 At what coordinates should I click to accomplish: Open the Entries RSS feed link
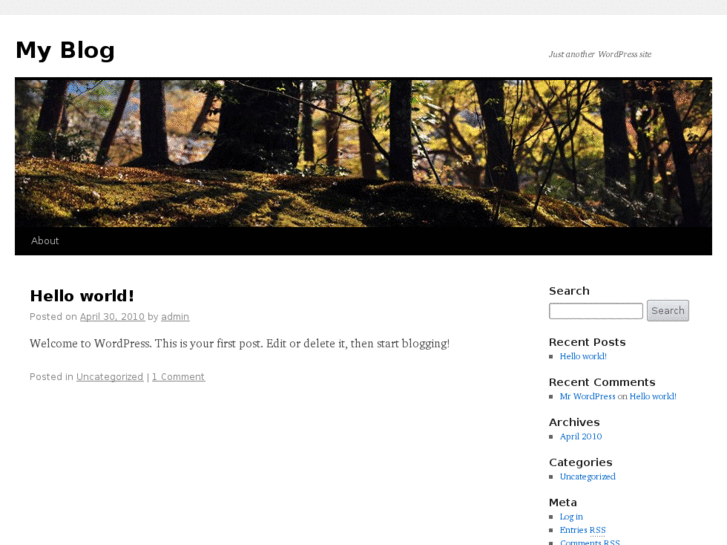583,530
